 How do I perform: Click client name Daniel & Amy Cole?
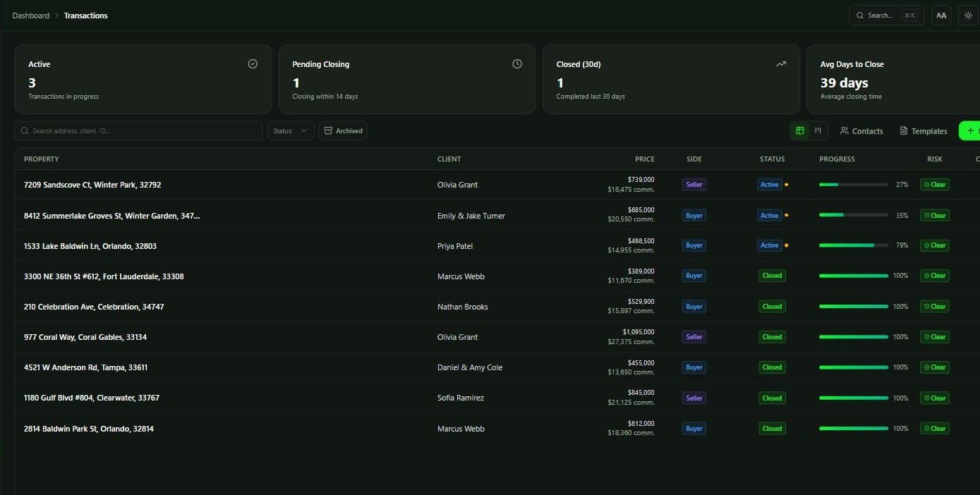pyautogui.click(x=470, y=367)
